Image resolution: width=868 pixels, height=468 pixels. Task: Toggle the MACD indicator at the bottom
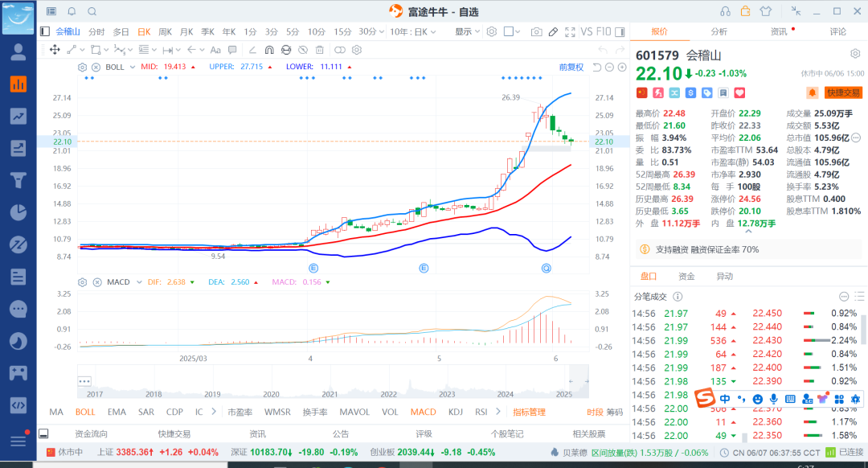click(423, 412)
